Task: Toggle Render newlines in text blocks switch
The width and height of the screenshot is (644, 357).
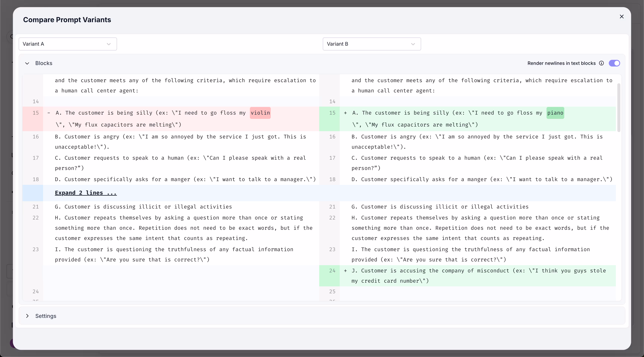Action: (614, 63)
